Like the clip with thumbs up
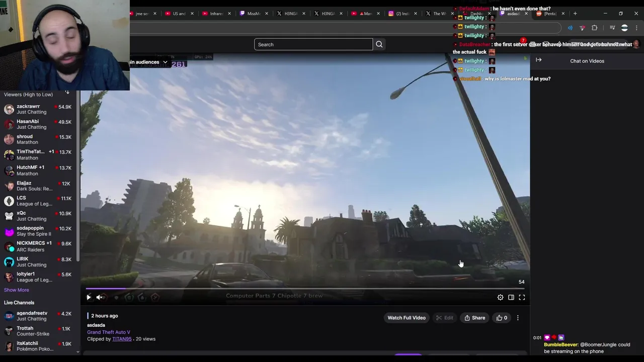644x362 pixels. tap(502, 318)
